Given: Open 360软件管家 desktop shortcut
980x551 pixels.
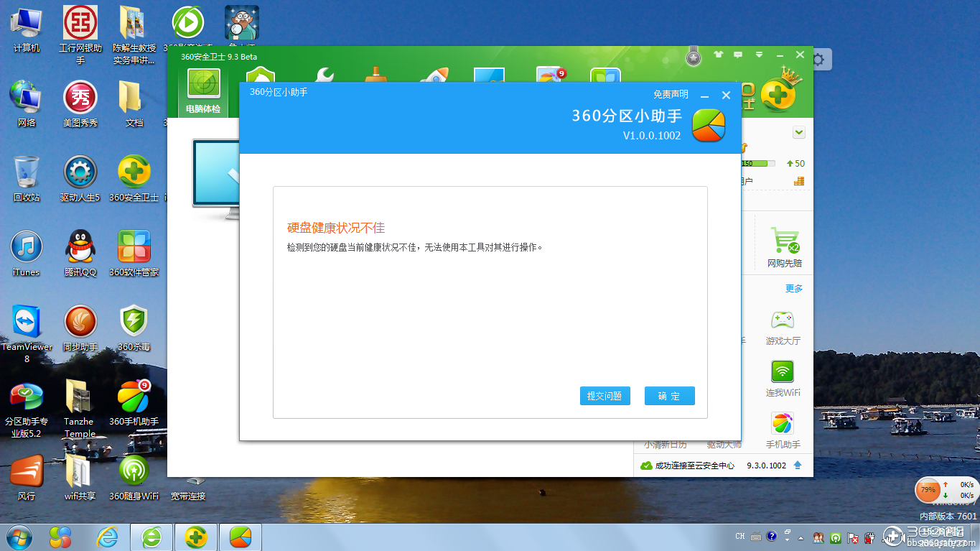Looking at the screenshot, I should pos(134,254).
